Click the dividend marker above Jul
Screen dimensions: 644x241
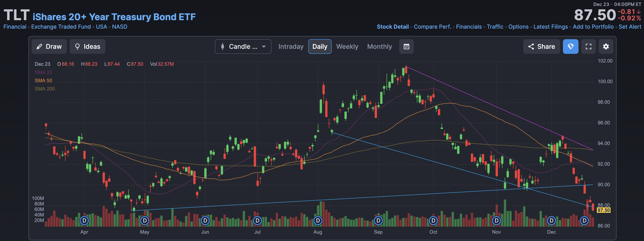[257, 221]
